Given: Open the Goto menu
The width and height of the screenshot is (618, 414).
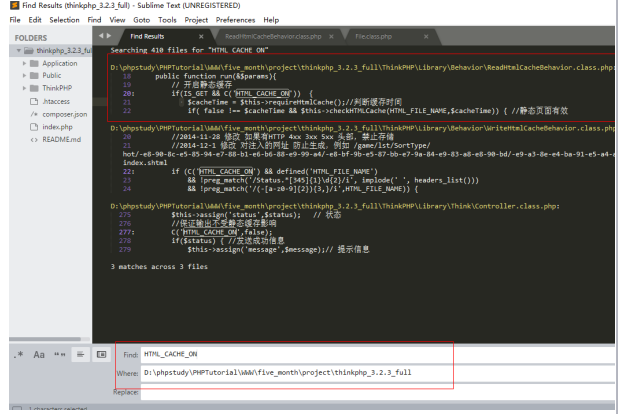Looking at the screenshot, I should pos(141,20).
